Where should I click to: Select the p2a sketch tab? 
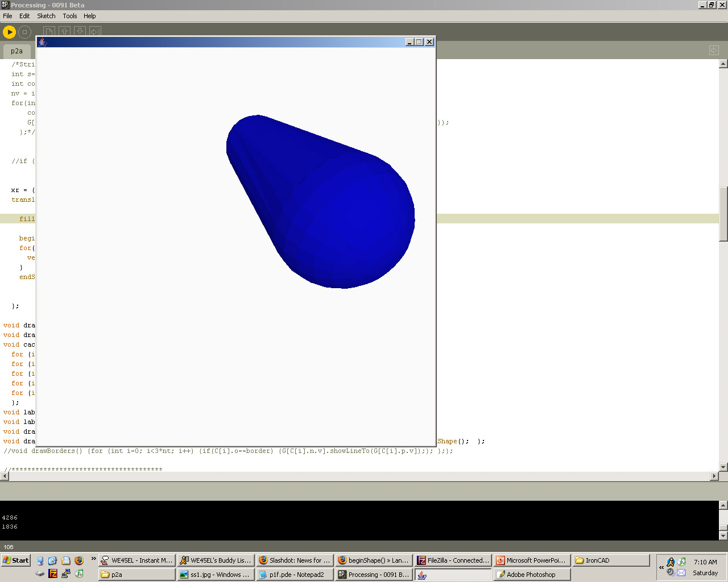[16, 51]
